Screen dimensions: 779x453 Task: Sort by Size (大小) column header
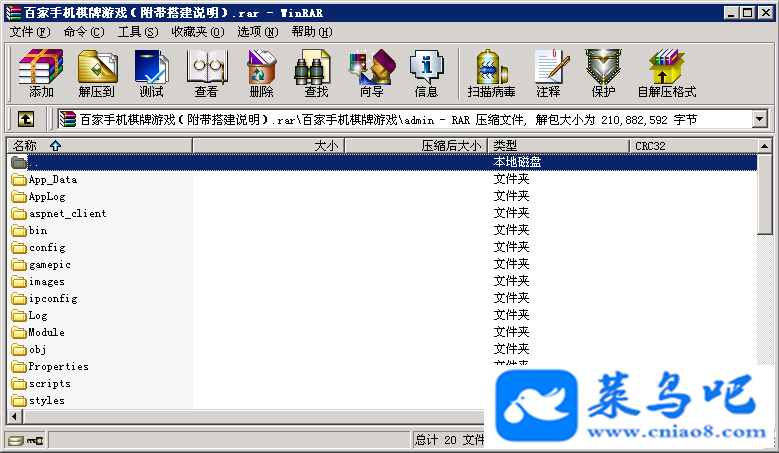[x=268, y=146]
